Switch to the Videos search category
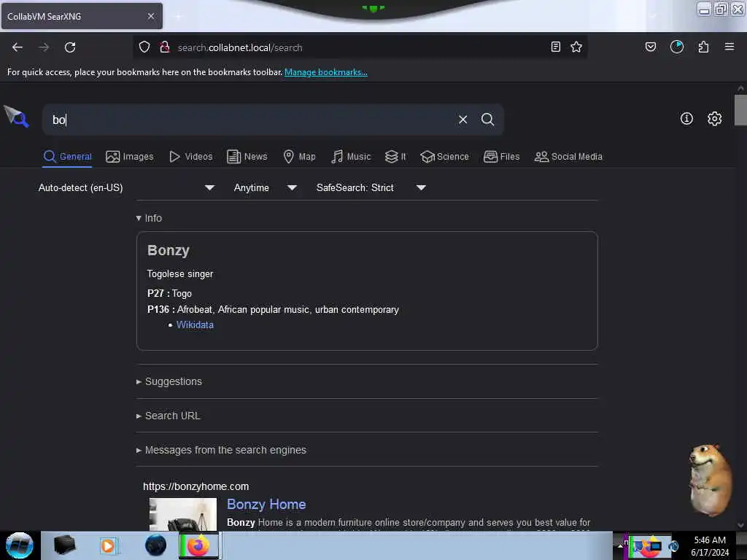The width and height of the screenshot is (747, 560). tap(191, 157)
